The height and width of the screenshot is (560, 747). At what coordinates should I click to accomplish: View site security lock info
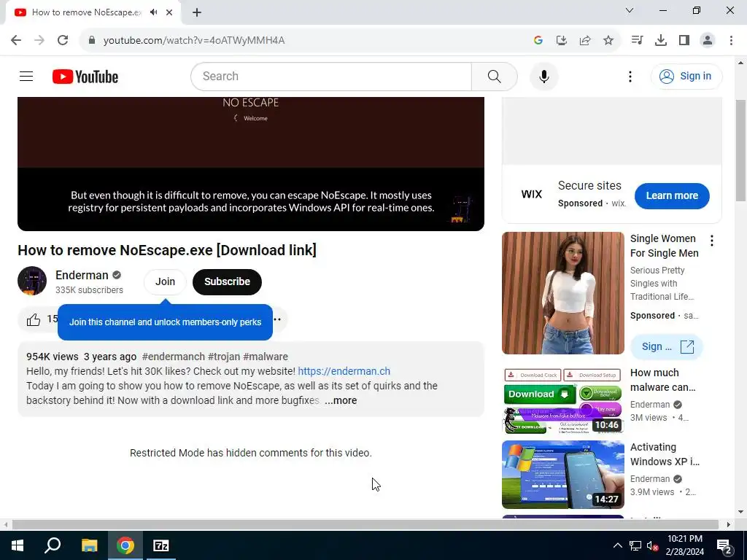[92, 40]
